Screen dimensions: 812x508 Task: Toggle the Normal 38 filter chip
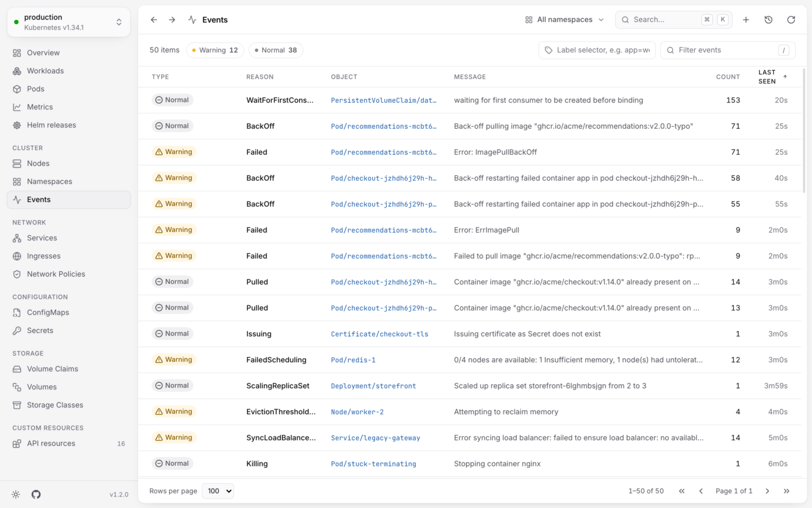[x=276, y=50]
